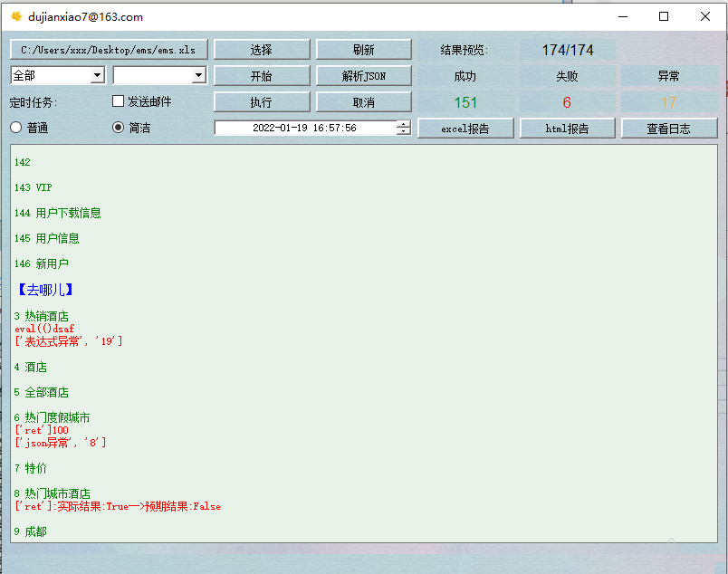Click the red ['ret']100 line
The height and width of the screenshot is (574, 728).
click(42, 430)
